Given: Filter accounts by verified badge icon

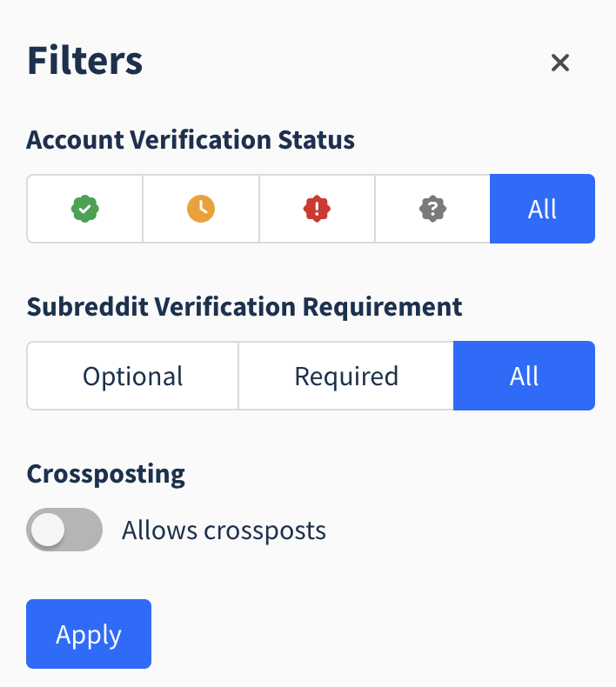Looking at the screenshot, I should (x=85, y=209).
